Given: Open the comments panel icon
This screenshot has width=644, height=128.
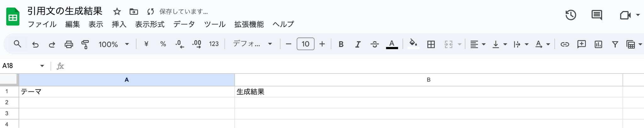Looking at the screenshot, I should tap(597, 15).
